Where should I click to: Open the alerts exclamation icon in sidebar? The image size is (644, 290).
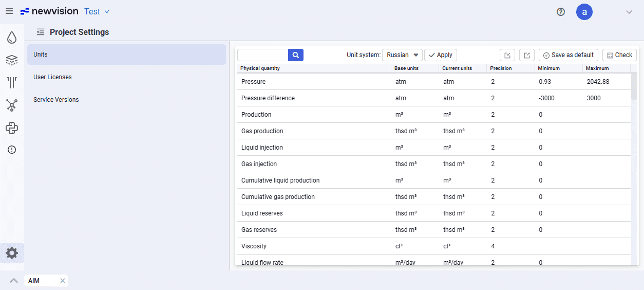point(12,150)
